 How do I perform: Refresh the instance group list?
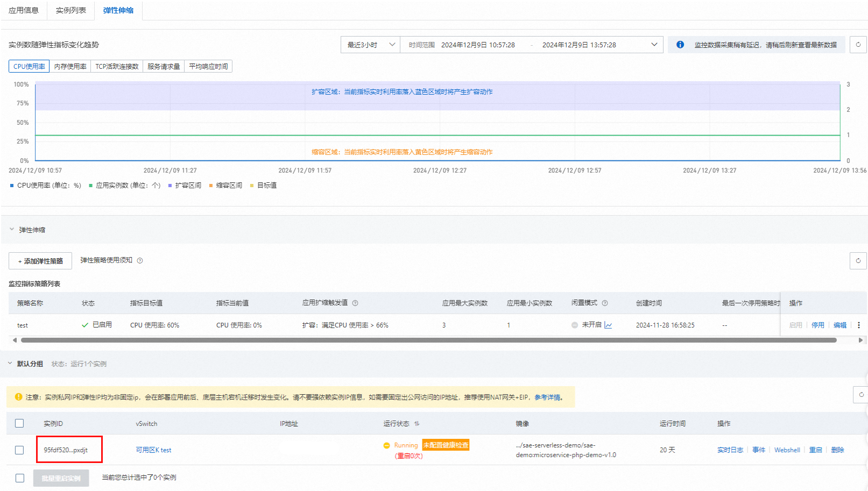tap(861, 395)
